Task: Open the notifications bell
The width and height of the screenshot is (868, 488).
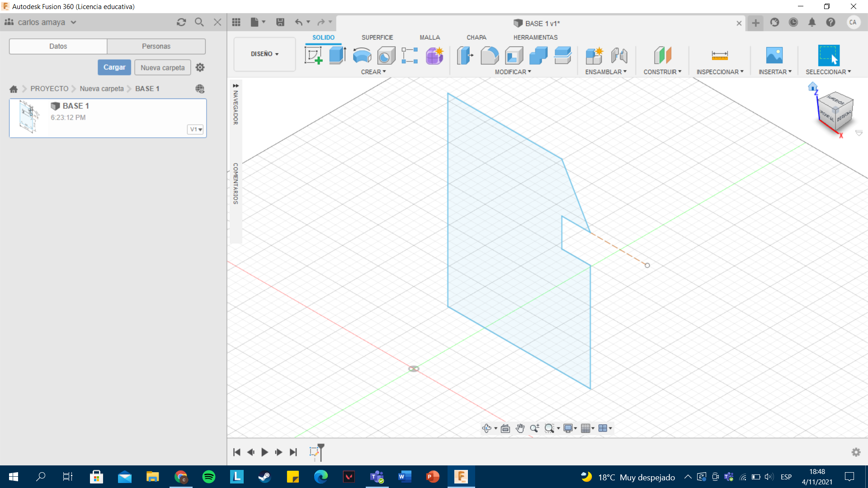Action: click(812, 22)
